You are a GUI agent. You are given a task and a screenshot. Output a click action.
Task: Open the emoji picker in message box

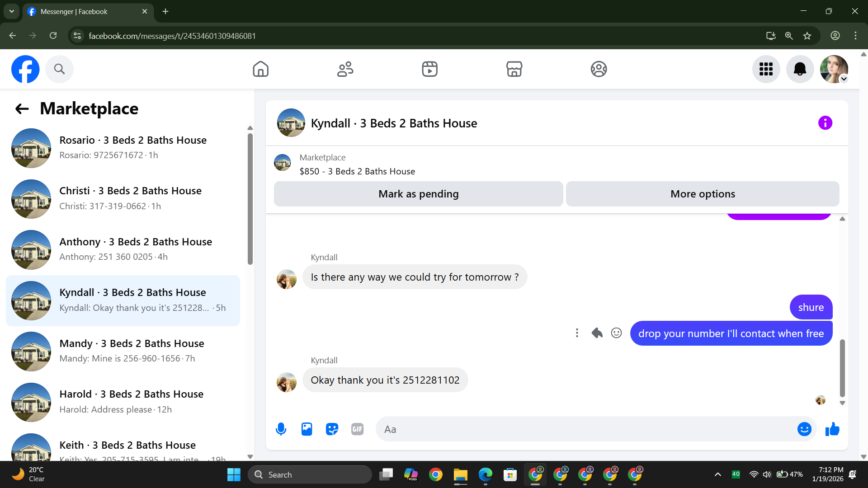[804, 429]
